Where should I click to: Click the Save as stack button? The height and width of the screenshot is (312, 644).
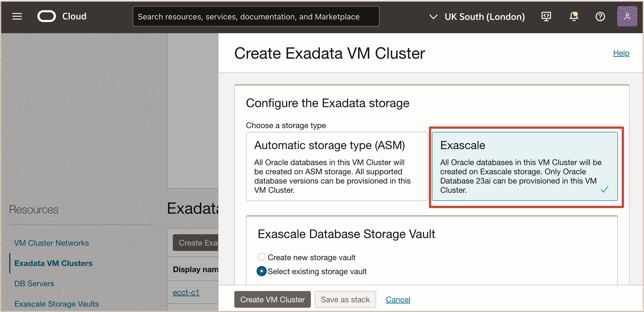point(345,299)
